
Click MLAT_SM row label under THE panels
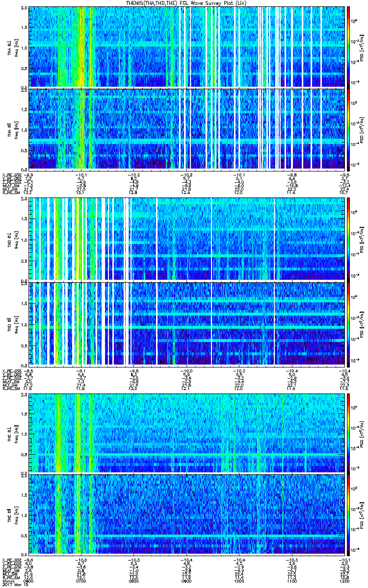(x=11, y=571)
